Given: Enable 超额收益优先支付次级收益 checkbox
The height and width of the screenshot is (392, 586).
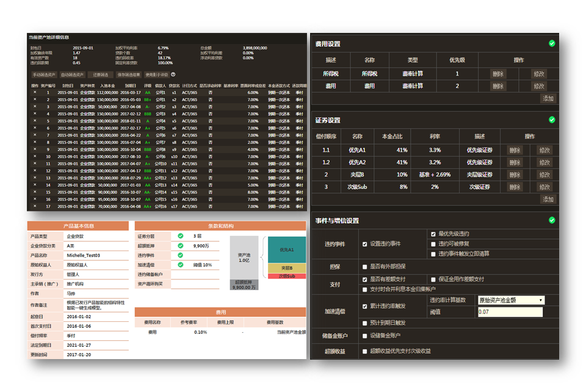Looking at the screenshot, I should point(365,352).
